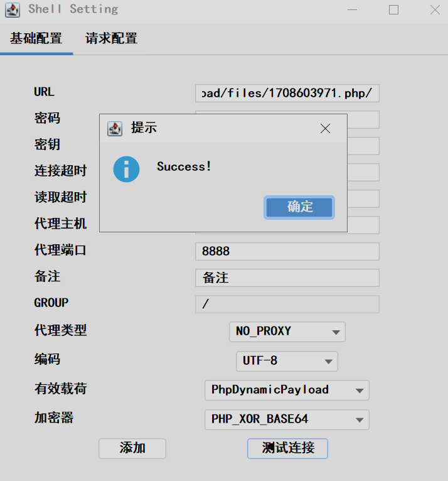The image size is (448, 481).
Task: Click the Success! message text
Action: click(184, 166)
